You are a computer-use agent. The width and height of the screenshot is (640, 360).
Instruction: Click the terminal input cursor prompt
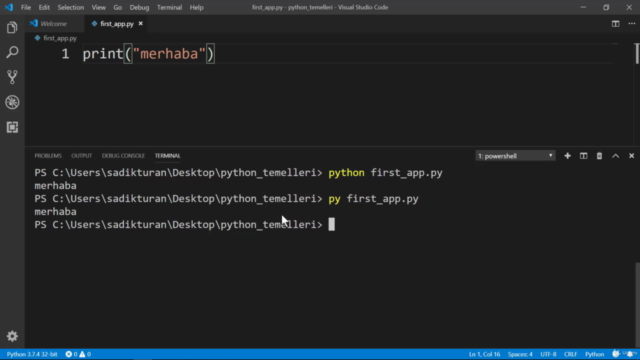331,224
